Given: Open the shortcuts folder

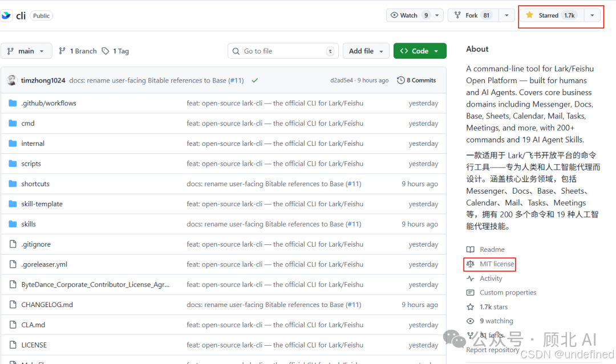Looking at the screenshot, I should pos(35,183).
